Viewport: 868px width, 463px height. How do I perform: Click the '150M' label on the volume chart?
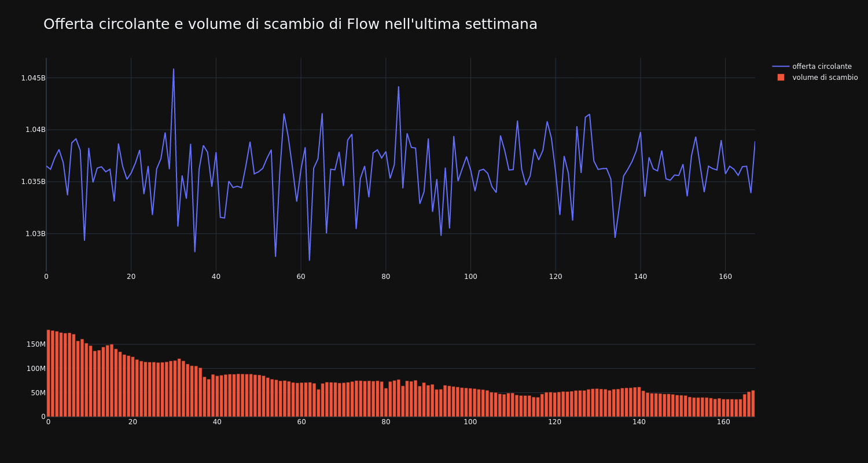point(36,344)
